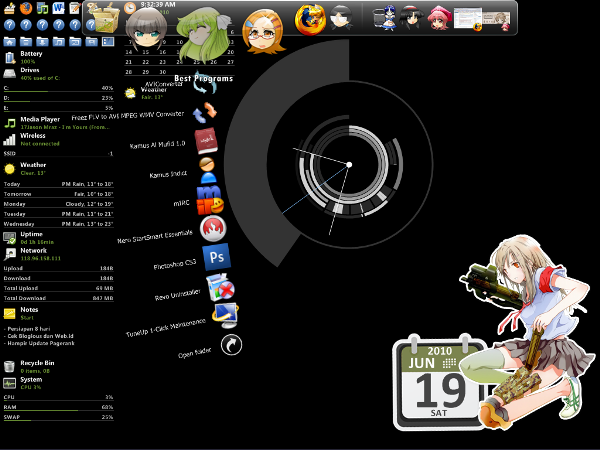Image resolution: width=600 pixels, height=450 pixels.
Task: Click the JUN 19 calendar widget
Action: [440, 383]
